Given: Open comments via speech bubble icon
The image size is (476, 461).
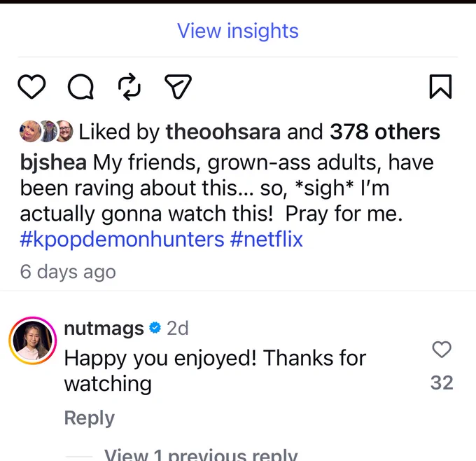Looking at the screenshot, I should (80, 87).
